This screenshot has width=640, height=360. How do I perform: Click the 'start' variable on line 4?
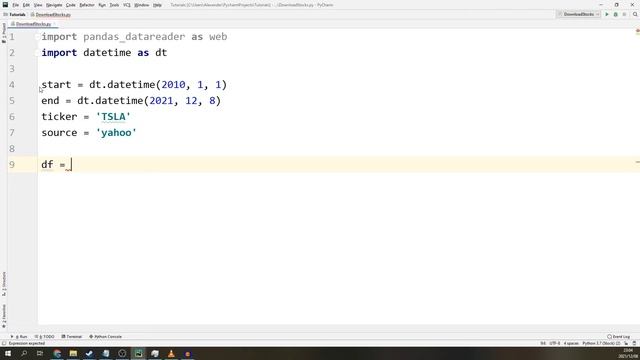(x=56, y=85)
